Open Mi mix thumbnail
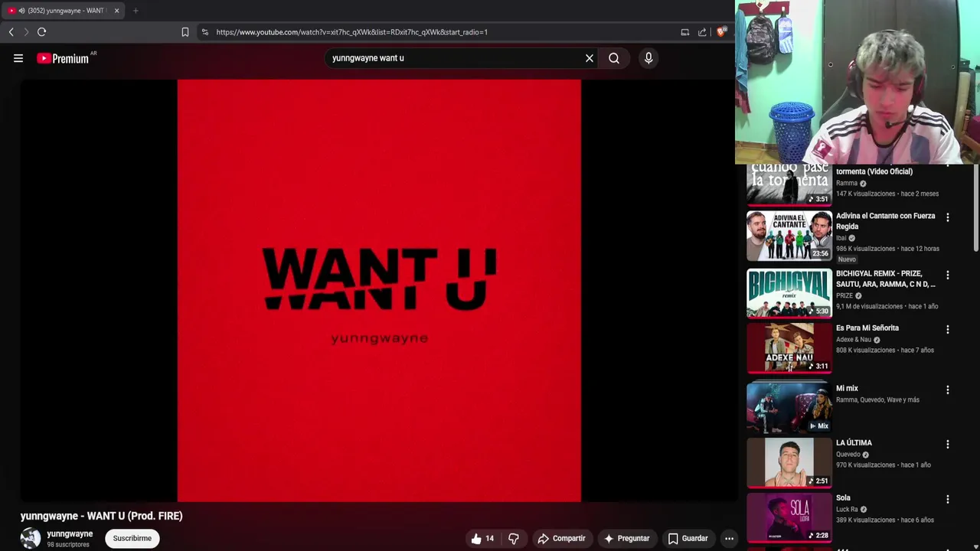Image resolution: width=980 pixels, height=551 pixels. 789,408
